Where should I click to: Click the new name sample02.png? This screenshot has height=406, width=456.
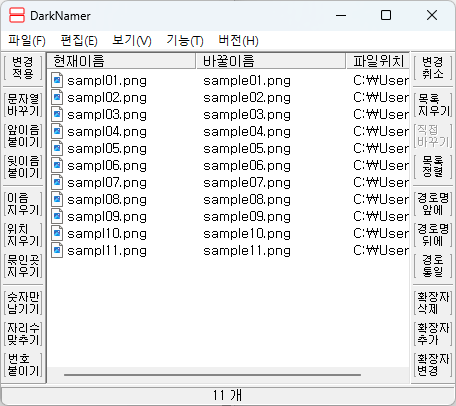pos(247,98)
